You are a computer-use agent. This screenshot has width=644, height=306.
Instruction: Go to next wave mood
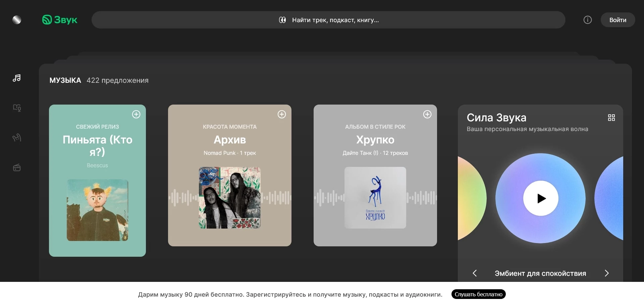pos(606,273)
